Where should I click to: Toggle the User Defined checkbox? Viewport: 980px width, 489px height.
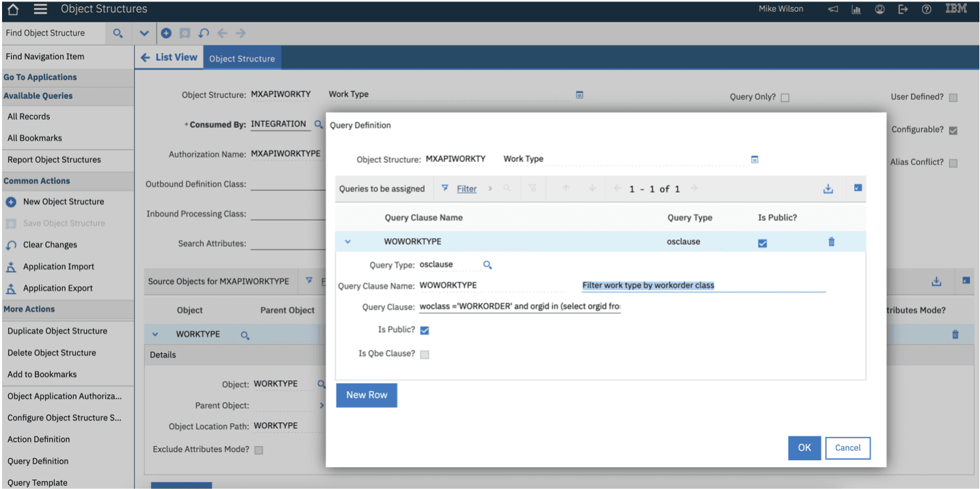tap(953, 98)
